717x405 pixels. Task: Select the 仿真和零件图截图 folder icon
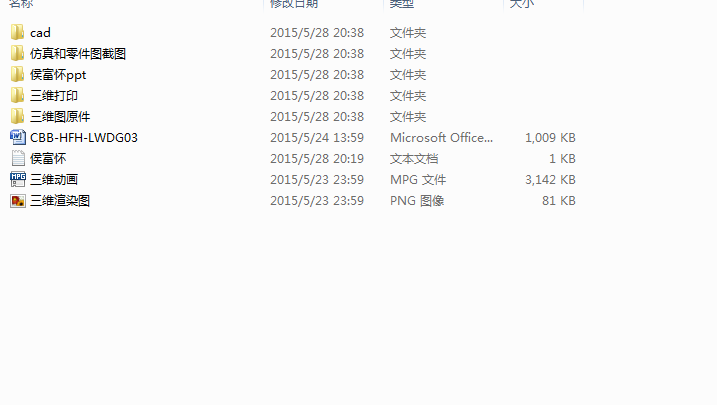(17, 53)
